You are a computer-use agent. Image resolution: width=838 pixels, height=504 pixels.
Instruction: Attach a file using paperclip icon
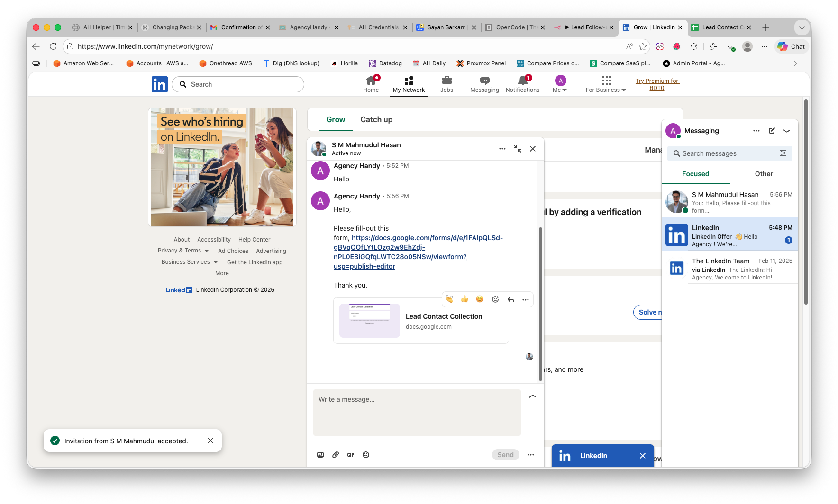click(336, 455)
